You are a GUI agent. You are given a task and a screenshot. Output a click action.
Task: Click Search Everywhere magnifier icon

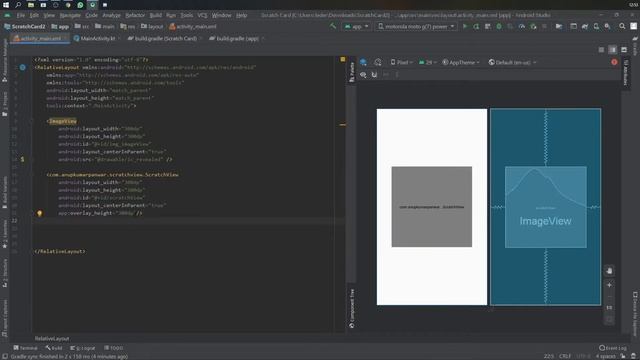point(622,26)
